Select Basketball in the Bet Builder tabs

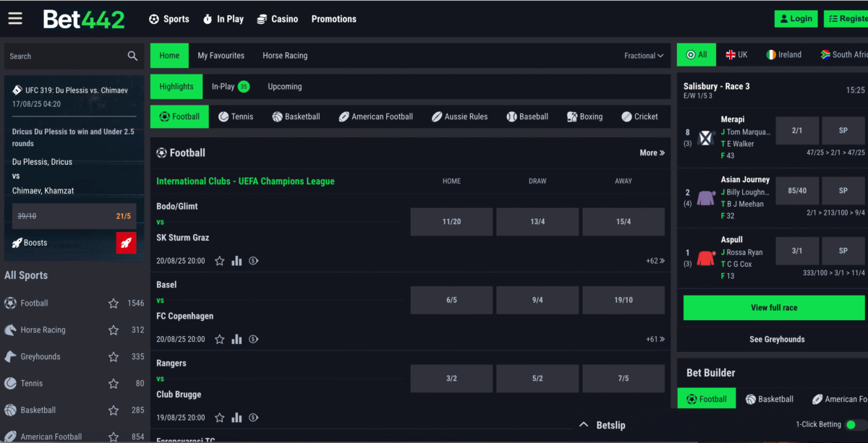click(770, 399)
